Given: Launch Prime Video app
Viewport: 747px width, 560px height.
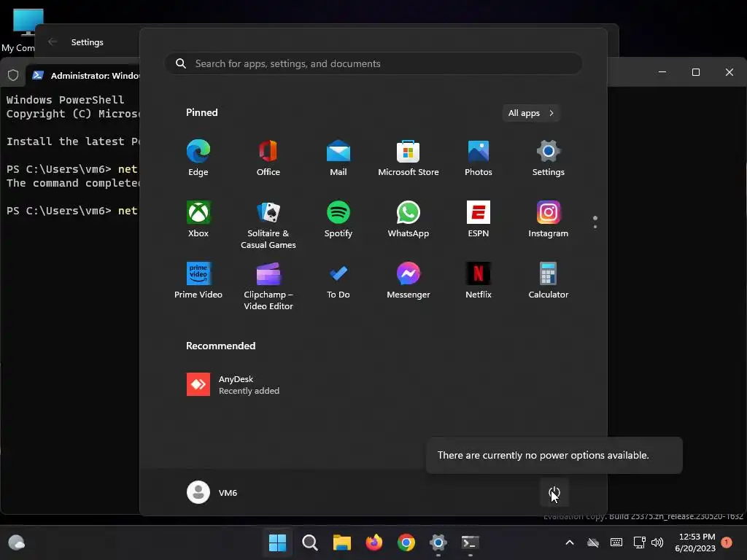Looking at the screenshot, I should (x=198, y=281).
